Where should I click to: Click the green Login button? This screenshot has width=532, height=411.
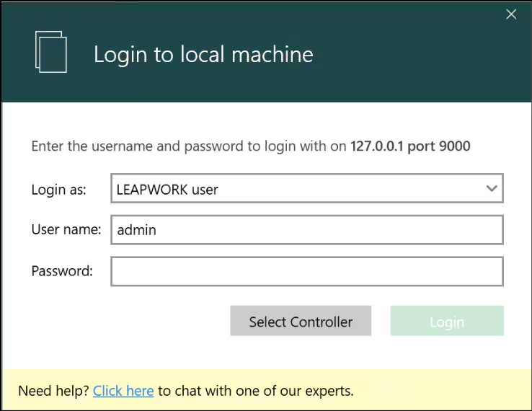447,322
